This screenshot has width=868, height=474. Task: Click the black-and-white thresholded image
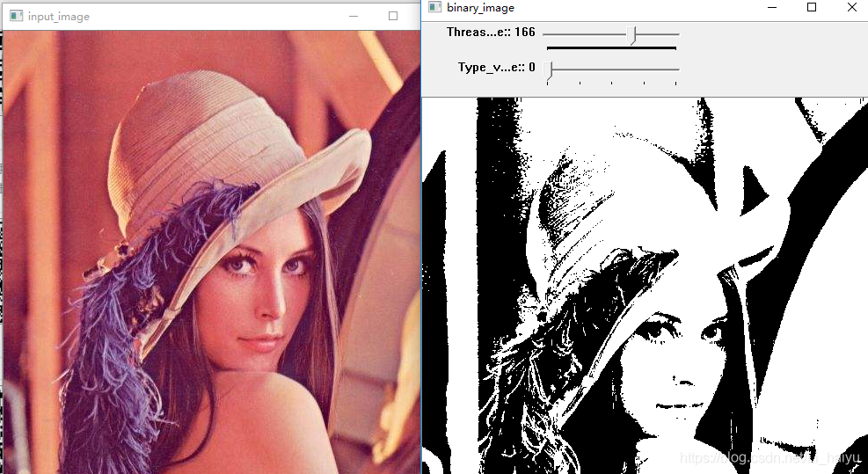coord(645,285)
